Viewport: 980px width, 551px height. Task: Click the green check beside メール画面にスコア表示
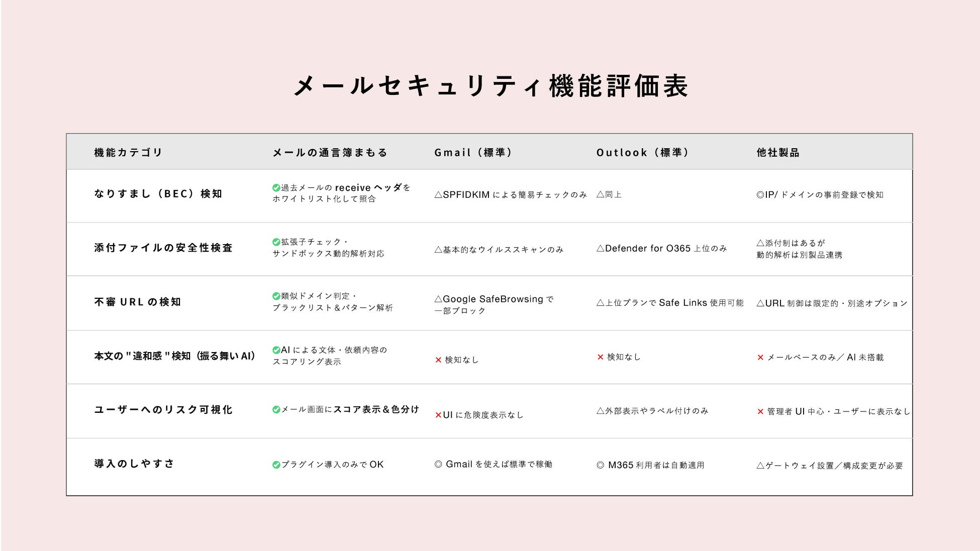click(276, 410)
